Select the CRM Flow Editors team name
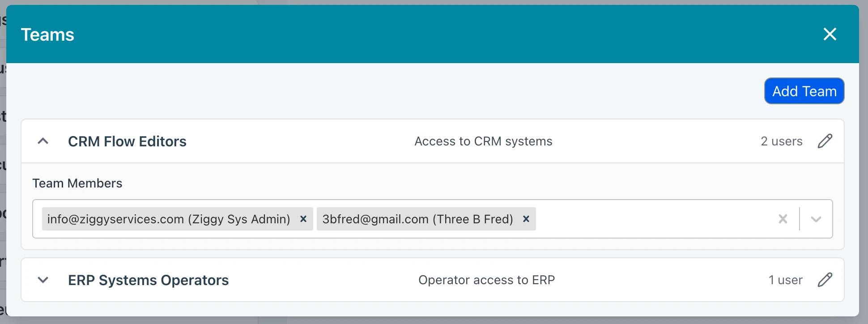868x324 pixels. pos(127,141)
